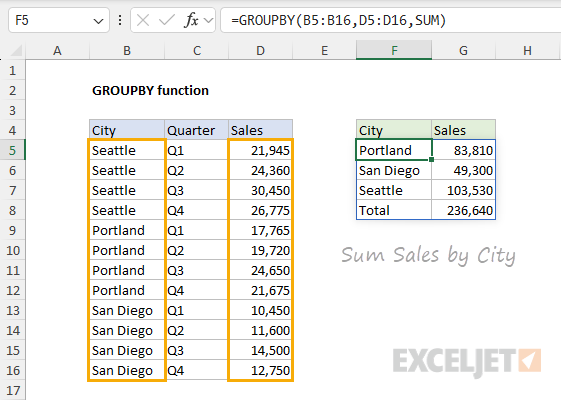Click the formula bar GROUPBY formula
Viewport: 561px width, 400px height.
pyautogui.click(x=338, y=20)
